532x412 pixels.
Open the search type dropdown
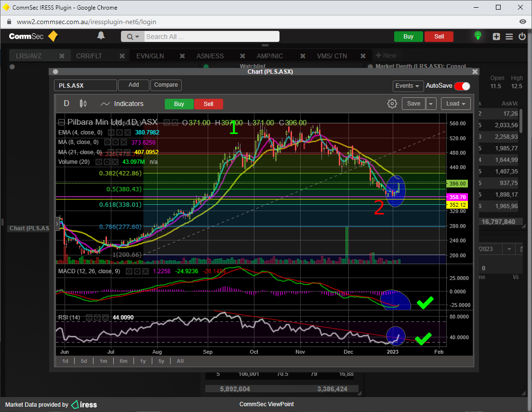(133, 37)
